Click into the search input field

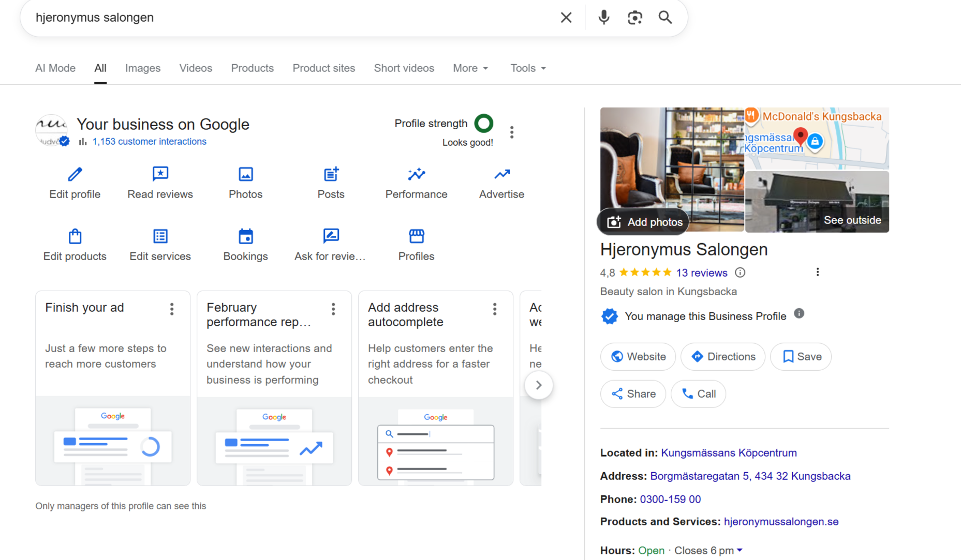tap(290, 18)
